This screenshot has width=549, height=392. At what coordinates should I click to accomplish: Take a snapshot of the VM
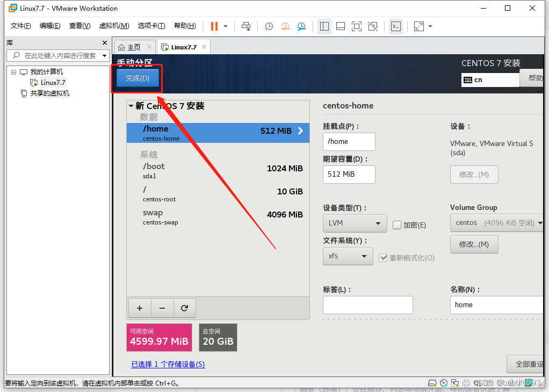(x=269, y=26)
